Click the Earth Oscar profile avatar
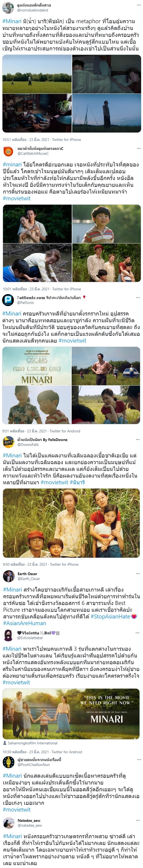 (x=8, y=576)
